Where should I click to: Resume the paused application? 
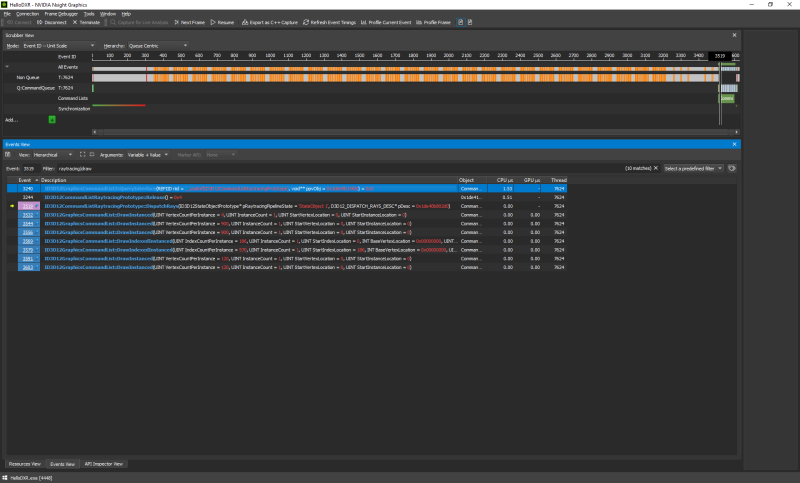point(223,22)
